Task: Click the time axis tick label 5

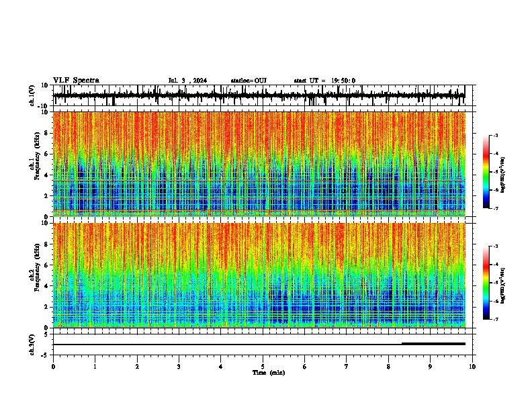Action: pyautogui.click(x=263, y=367)
